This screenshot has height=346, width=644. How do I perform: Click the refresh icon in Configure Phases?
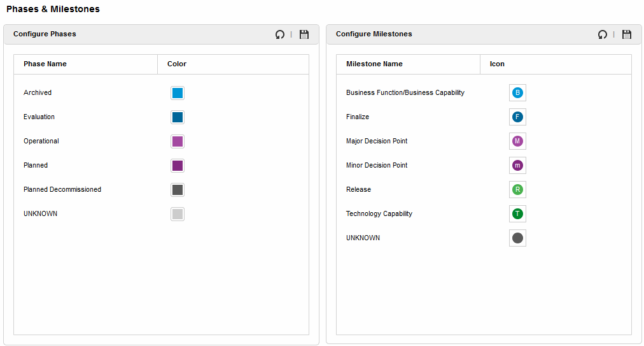(x=280, y=34)
